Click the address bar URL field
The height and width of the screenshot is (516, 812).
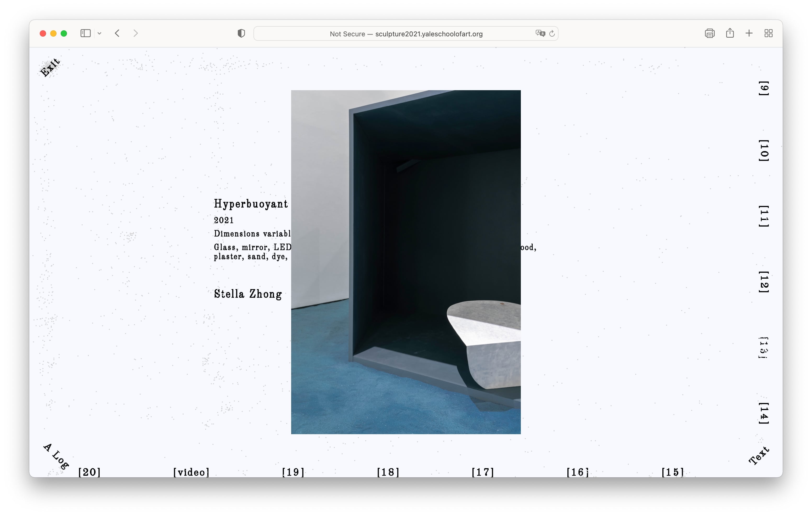click(406, 34)
